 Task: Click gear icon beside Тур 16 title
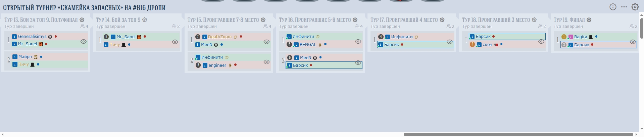(x=355, y=20)
